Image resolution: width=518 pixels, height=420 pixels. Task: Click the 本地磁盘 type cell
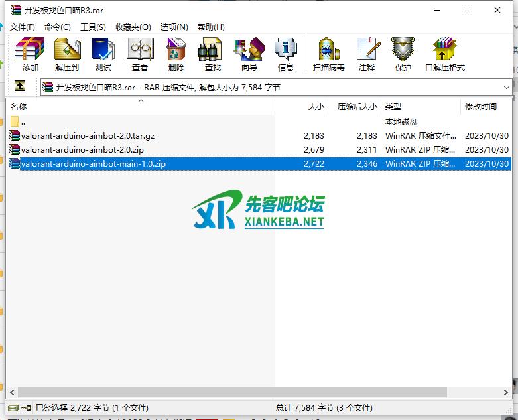[401, 122]
